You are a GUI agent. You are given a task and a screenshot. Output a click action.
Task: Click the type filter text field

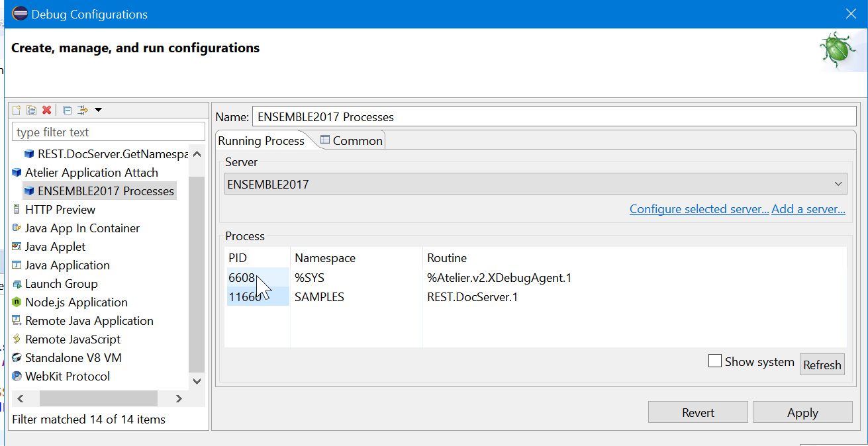[109, 132]
